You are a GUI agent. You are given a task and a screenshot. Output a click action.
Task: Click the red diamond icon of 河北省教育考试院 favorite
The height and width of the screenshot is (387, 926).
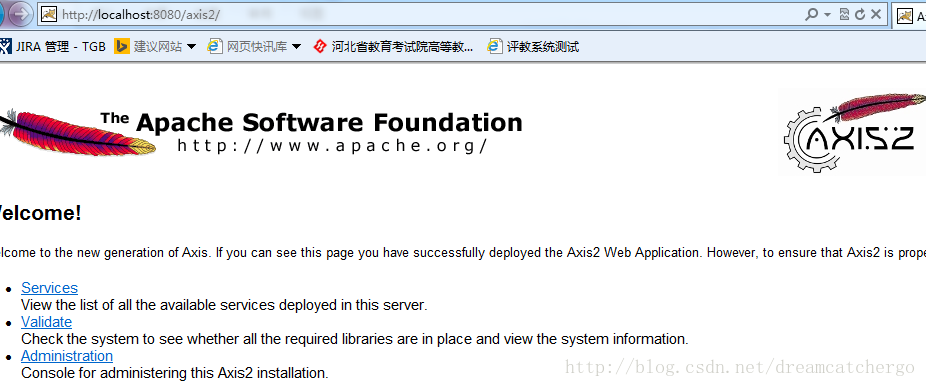pyautogui.click(x=319, y=46)
